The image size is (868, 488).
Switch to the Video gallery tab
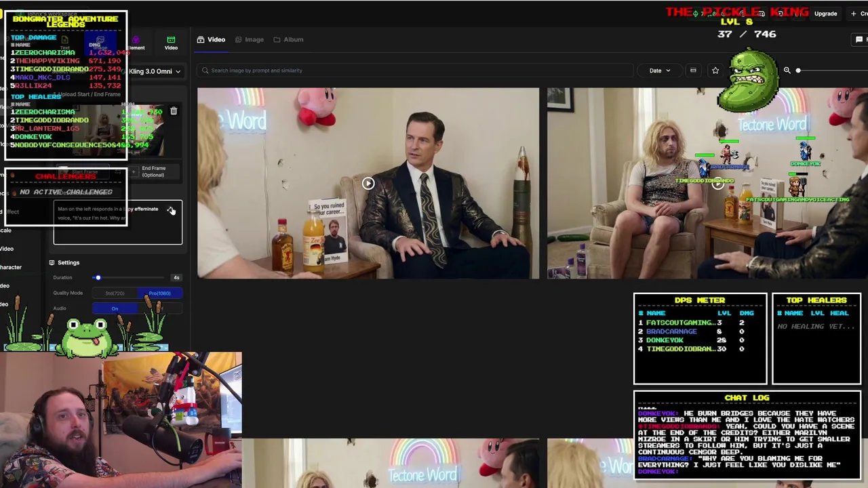pyautogui.click(x=211, y=39)
